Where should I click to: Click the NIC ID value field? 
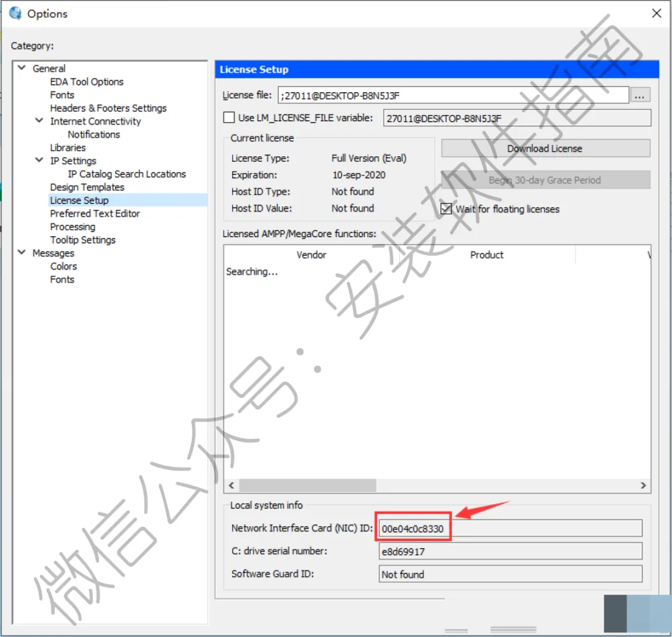[510, 529]
